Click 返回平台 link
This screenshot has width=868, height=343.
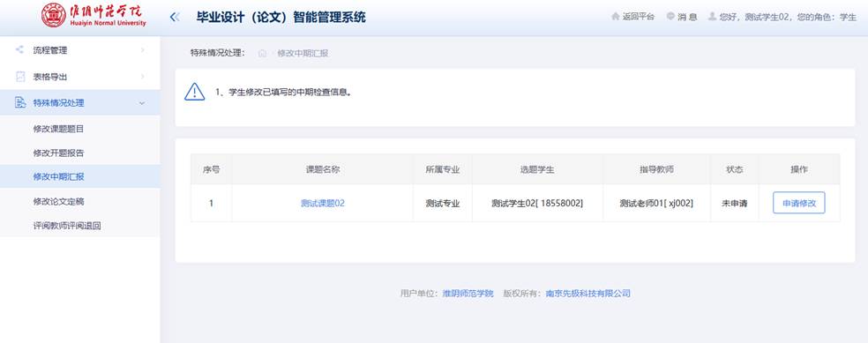click(639, 17)
